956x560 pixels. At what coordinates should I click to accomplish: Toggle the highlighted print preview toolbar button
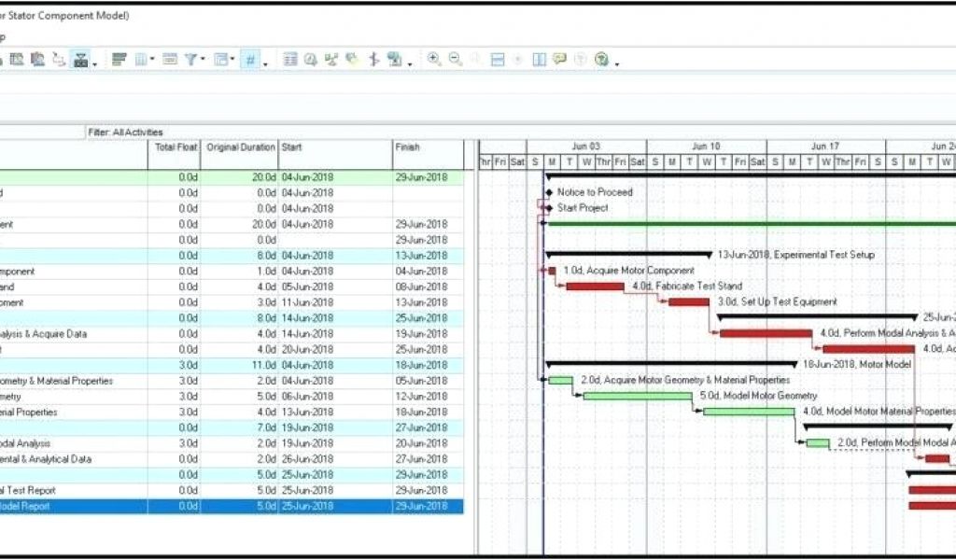[81, 59]
